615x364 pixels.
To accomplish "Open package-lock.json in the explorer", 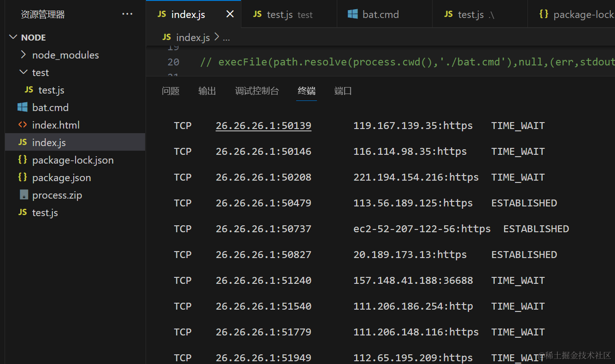I will tap(75, 160).
